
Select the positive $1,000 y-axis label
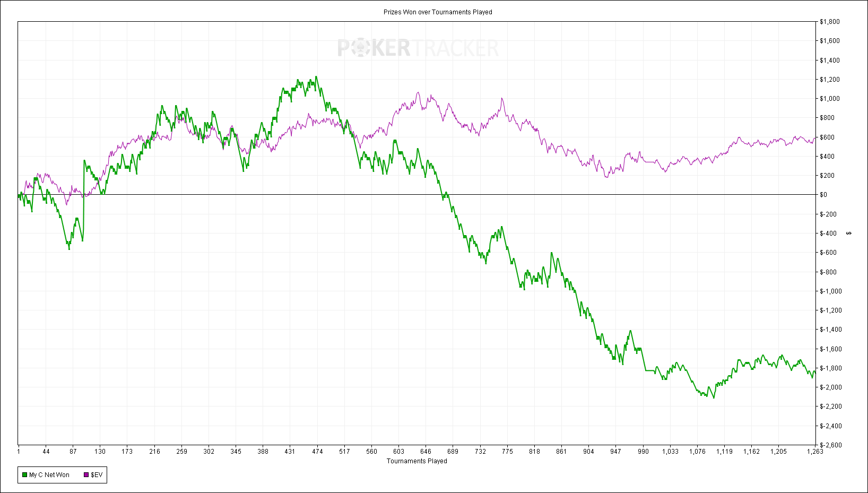tap(830, 99)
